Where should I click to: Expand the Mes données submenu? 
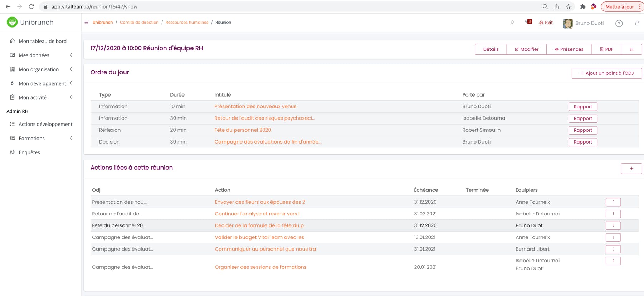click(x=71, y=55)
